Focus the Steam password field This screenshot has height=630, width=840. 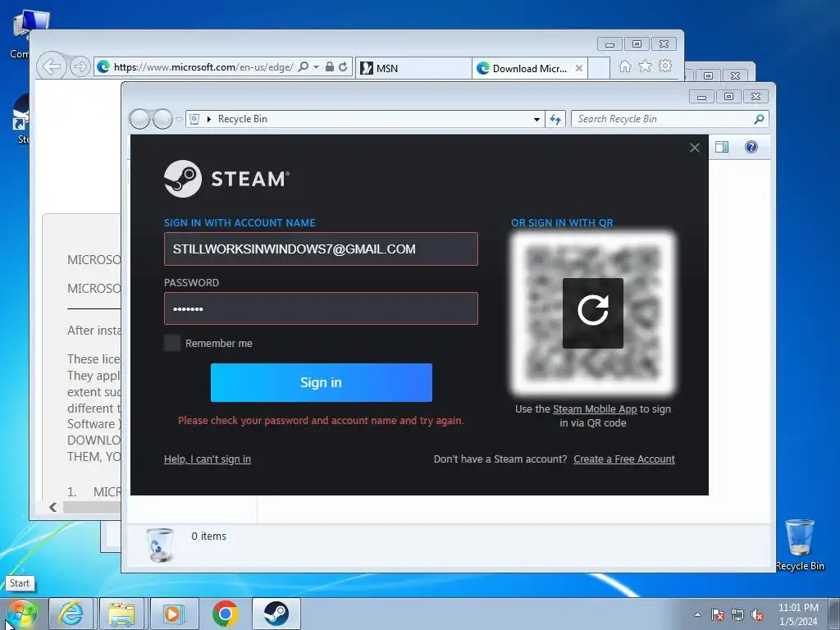pyautogui.click(x=321, y=308)
